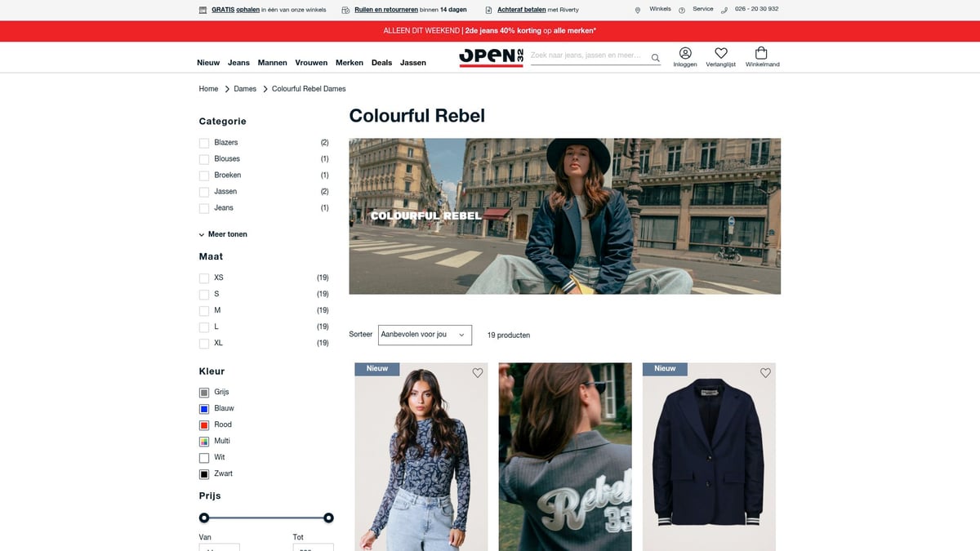Select the Jeans category checkbox
This screenshot has width=980, height=551.
[204, 208]
